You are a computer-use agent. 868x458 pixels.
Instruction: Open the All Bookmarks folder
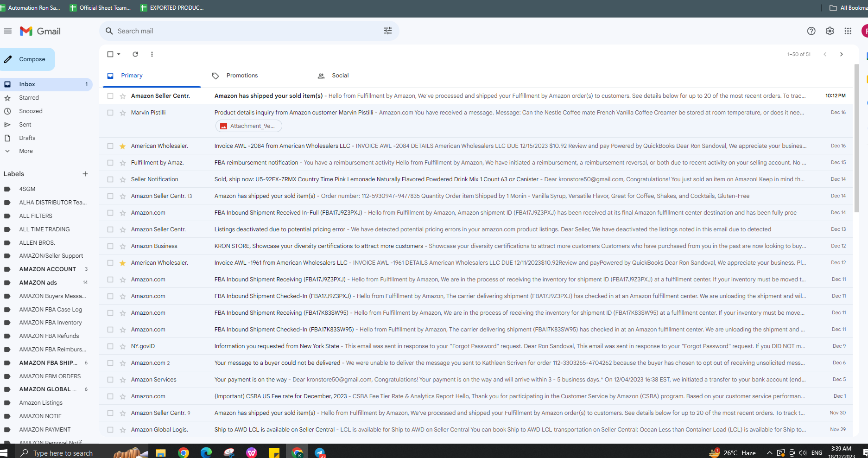point(848,7)
